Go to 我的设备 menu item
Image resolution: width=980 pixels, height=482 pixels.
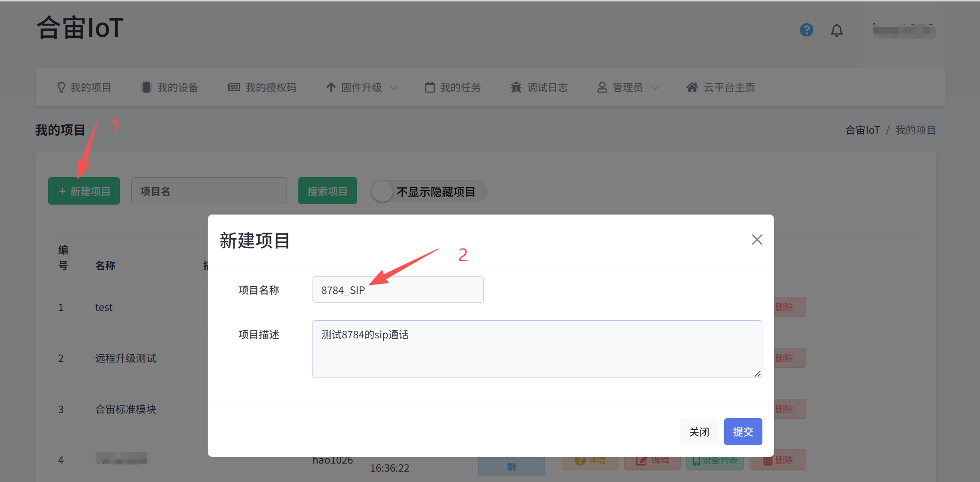click(x=169, y=87)
